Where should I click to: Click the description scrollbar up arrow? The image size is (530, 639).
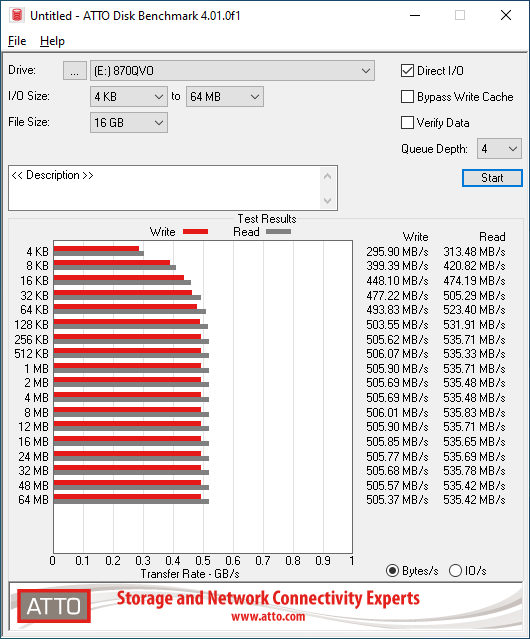pyautogui.click(x=328, y=176)
